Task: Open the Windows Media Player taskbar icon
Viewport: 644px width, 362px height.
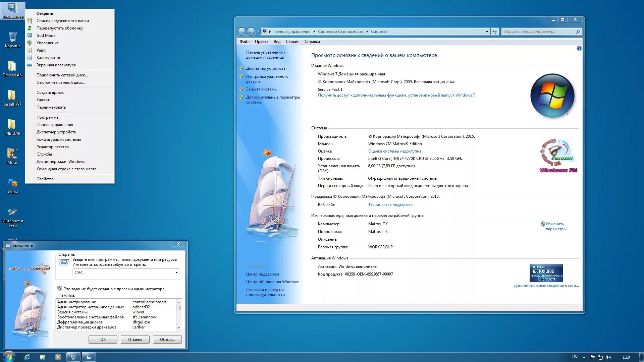Action: pyautogui.click(x=58, y=357)
